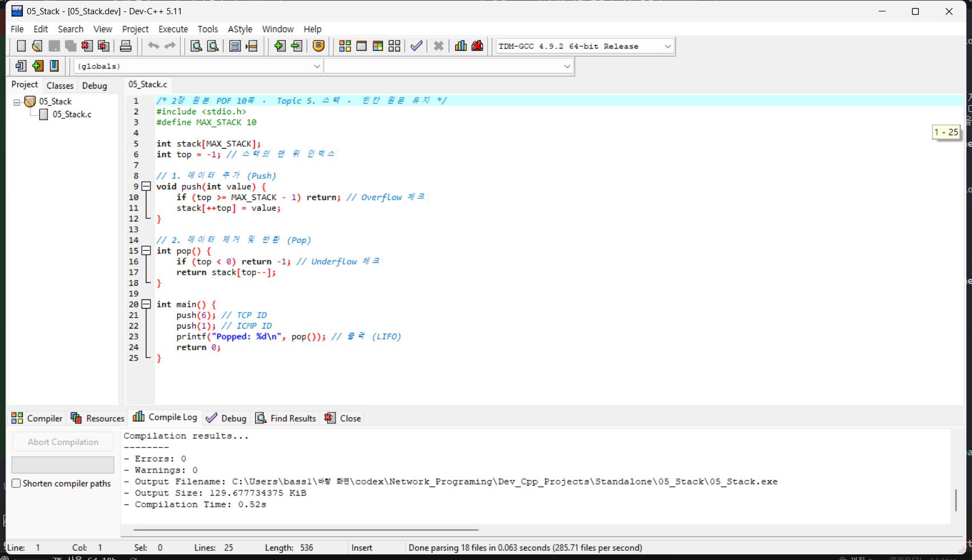The height and width of the screenshot is (560, 972).
Task: Click the Delete profiling information icon
Action: [x=477, y=46]
